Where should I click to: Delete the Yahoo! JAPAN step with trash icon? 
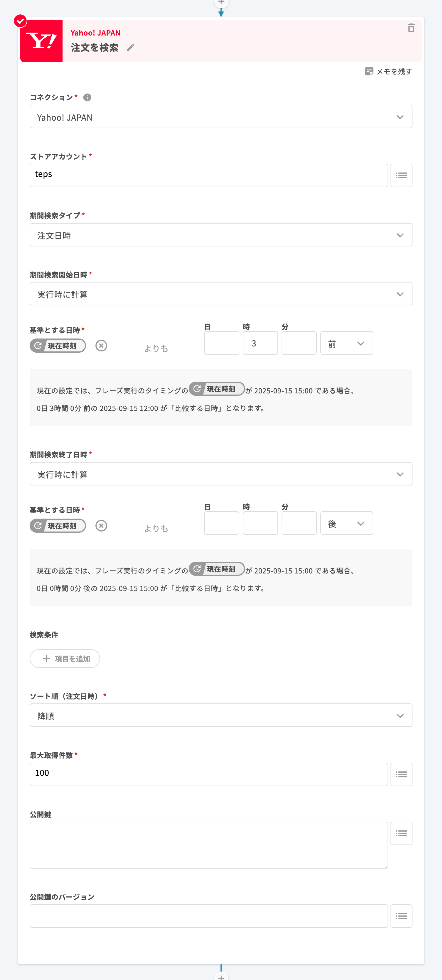[411, 28]
